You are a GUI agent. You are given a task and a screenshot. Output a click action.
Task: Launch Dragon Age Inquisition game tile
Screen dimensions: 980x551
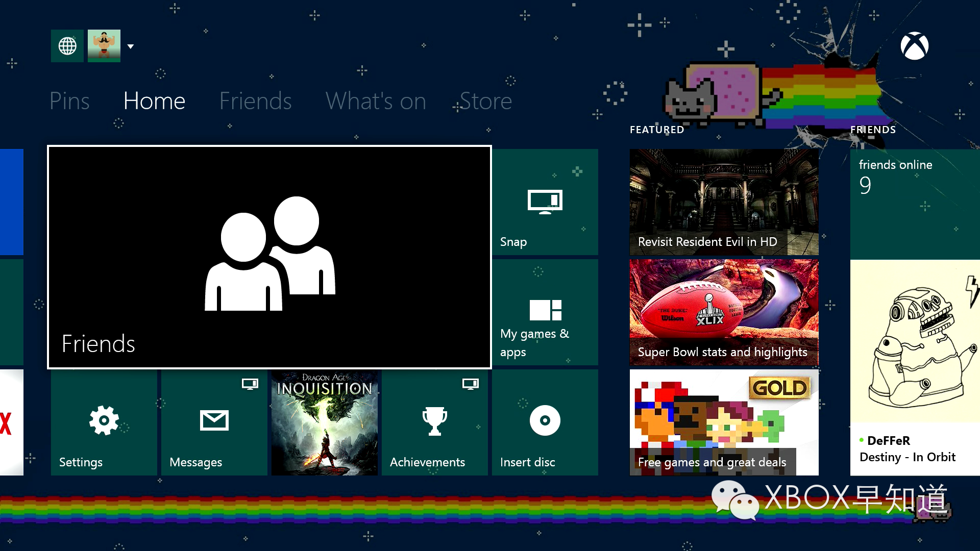324,422
